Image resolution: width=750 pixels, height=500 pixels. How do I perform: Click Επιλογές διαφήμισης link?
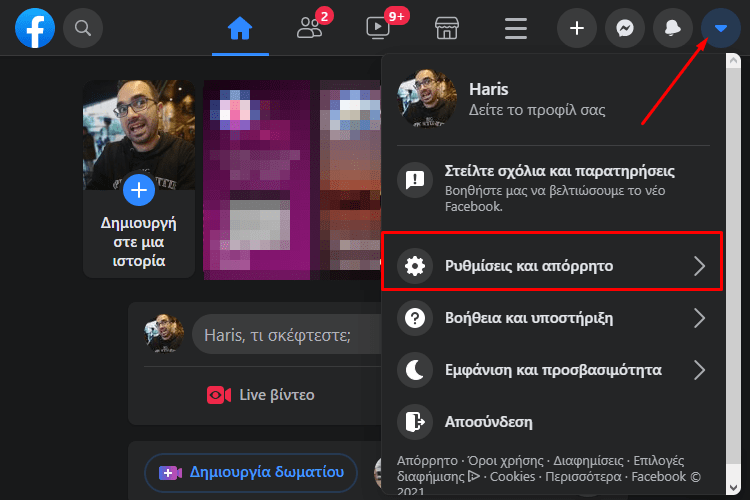(x=659, y=461)
